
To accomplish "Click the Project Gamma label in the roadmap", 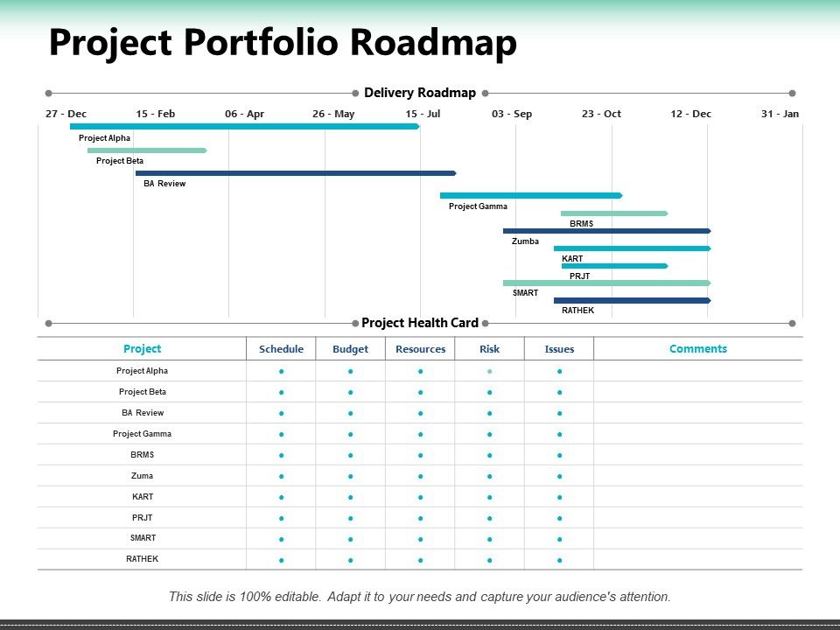I will click(x=478, y=206).
